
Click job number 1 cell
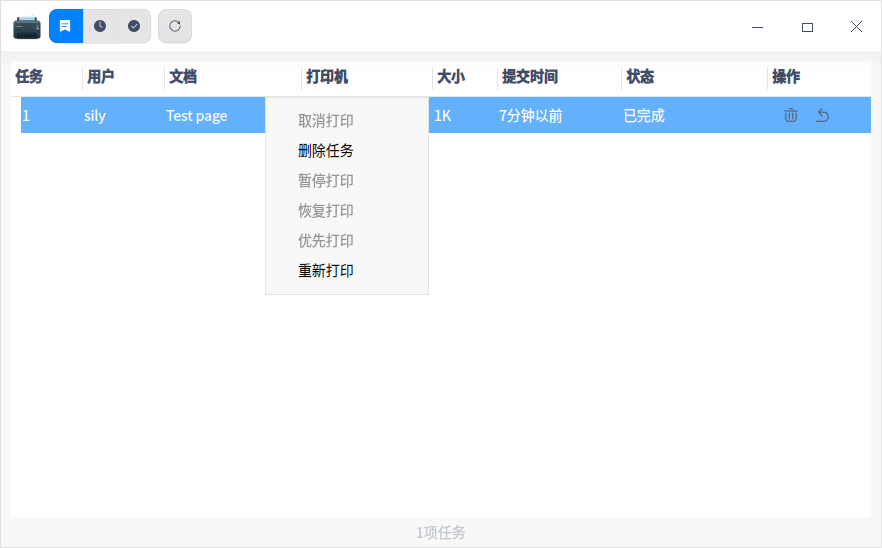click(x=26, y=115)
